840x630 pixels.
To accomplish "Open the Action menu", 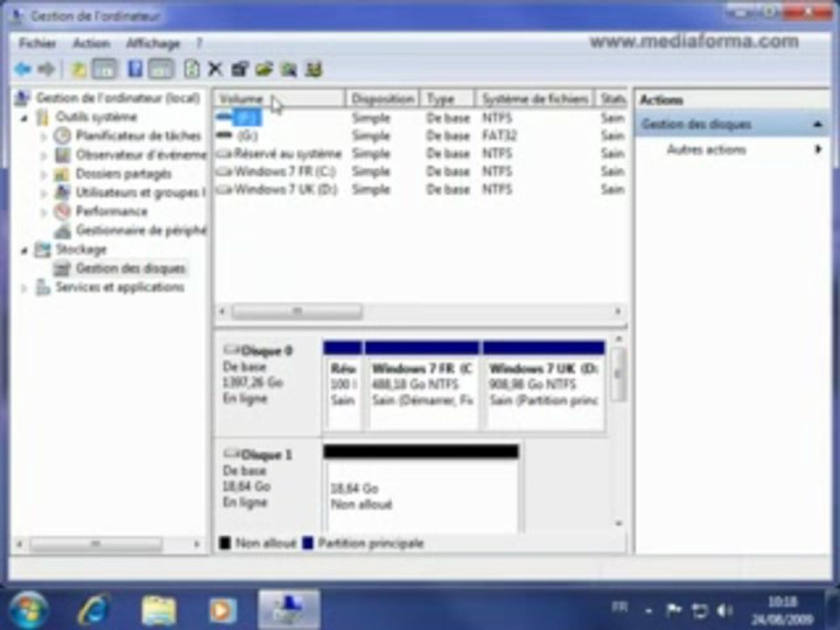I will click(92, 43).
